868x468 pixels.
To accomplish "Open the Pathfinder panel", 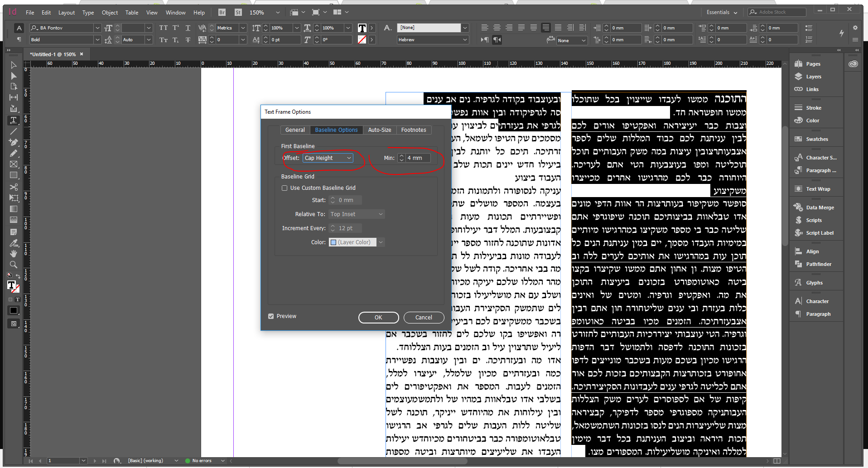I will point(818,264).
